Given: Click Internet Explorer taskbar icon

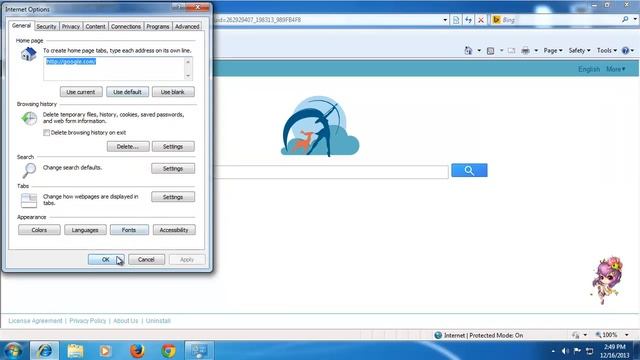Looking at the screenshot, I should (44, 351).
